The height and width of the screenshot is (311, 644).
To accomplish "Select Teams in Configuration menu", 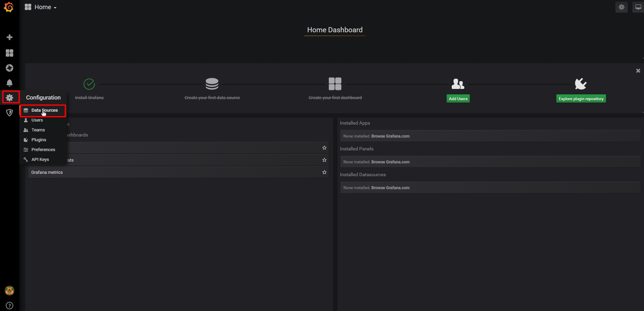I will (43, 130).
